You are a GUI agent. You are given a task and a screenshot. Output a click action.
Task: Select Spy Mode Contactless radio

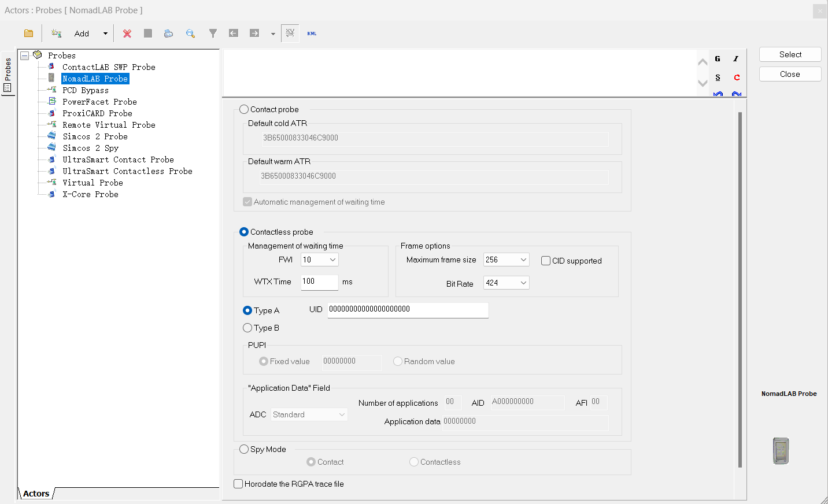[414, 462]
